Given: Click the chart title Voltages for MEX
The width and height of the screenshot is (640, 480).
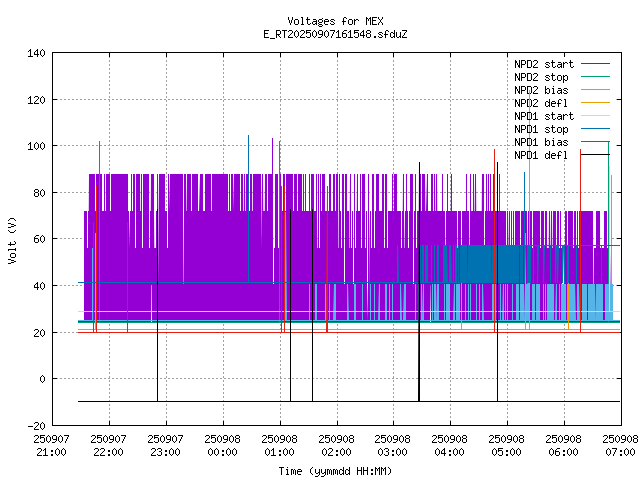Looking at the screenshot, I should coord(335,21).
